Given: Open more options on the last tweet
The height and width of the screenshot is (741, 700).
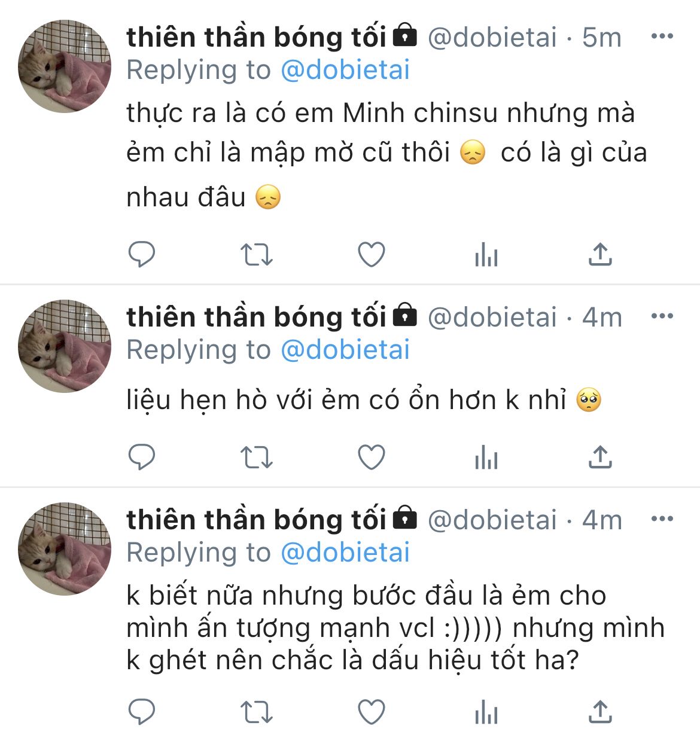Looking at the screenshot, I should coord(662,519).
